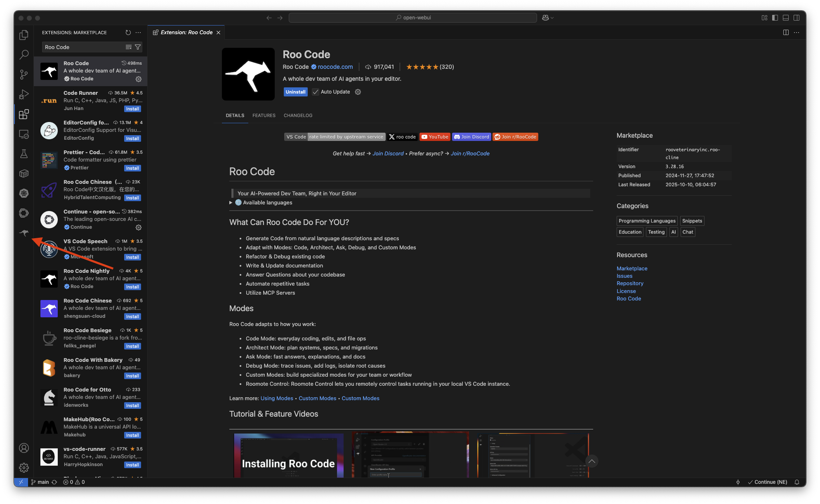Uninstall the Roo Code extension
This screenshot has width=820, height=504.
click(296, 92)
